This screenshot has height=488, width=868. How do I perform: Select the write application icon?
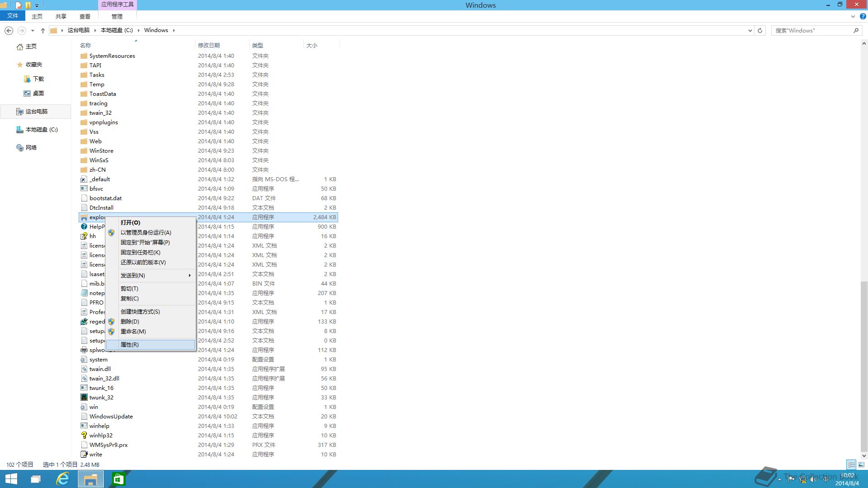[84, 455]
